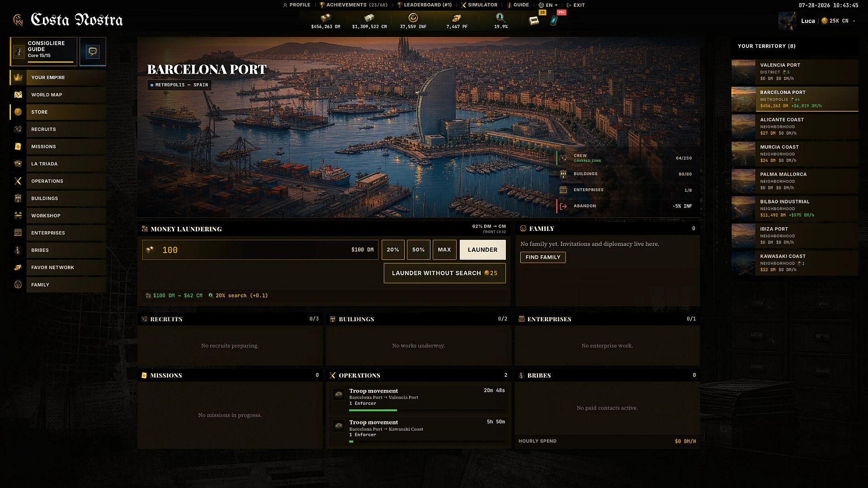The height and width of the screenshot is (488, 868).
Task: Click the dirty money cash icon in top bar
Action: [x=325, y=18]
